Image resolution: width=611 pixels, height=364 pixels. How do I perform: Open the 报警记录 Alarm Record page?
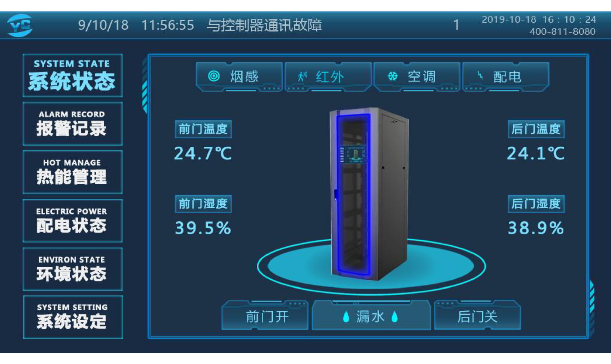[73, 124]
